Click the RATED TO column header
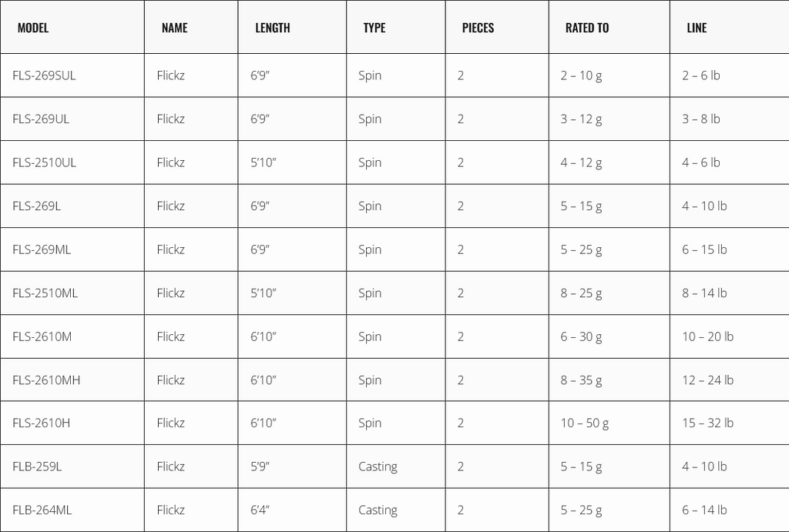 coord(587,28)
